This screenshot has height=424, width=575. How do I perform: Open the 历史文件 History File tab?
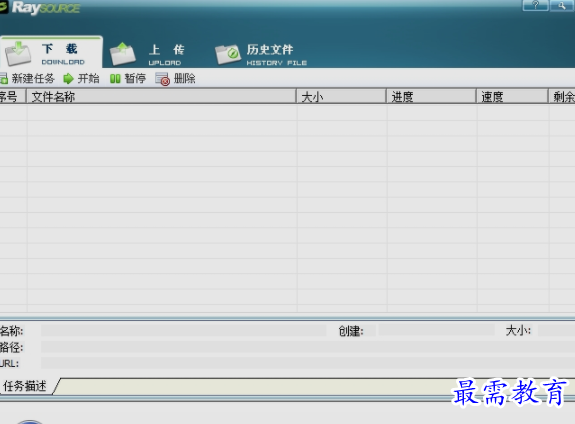pos(261,54)
